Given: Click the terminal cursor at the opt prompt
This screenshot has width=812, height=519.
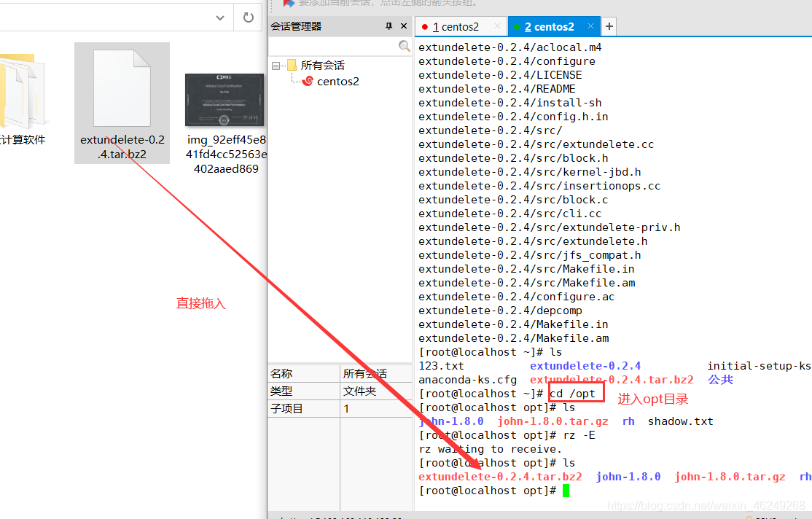Looking at the screenshot, I should (x=566, y=491).
